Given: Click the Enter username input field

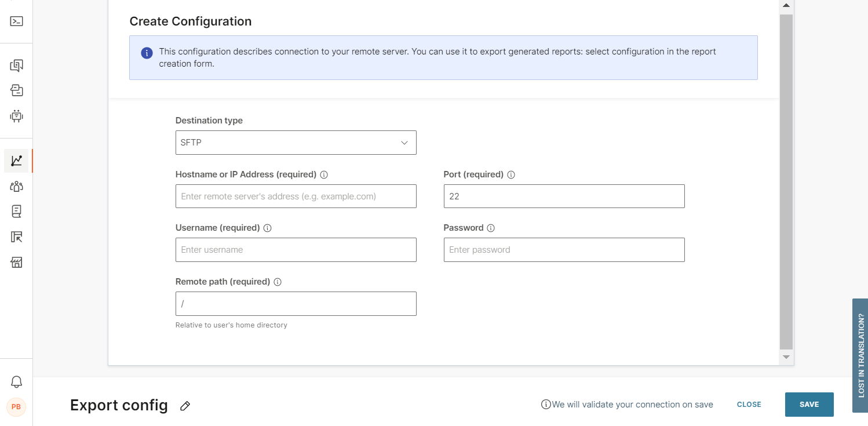Looking at the screenshot, I should coord(296,250).
